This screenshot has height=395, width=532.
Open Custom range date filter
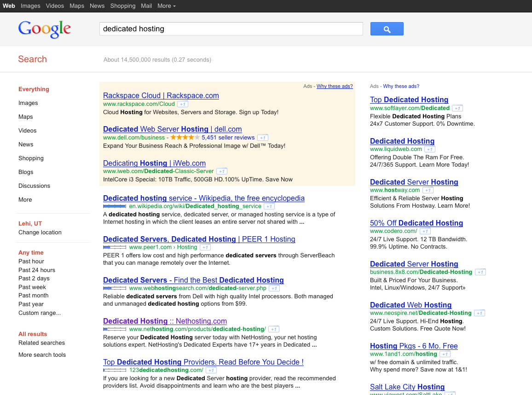(x=40, y=313)
